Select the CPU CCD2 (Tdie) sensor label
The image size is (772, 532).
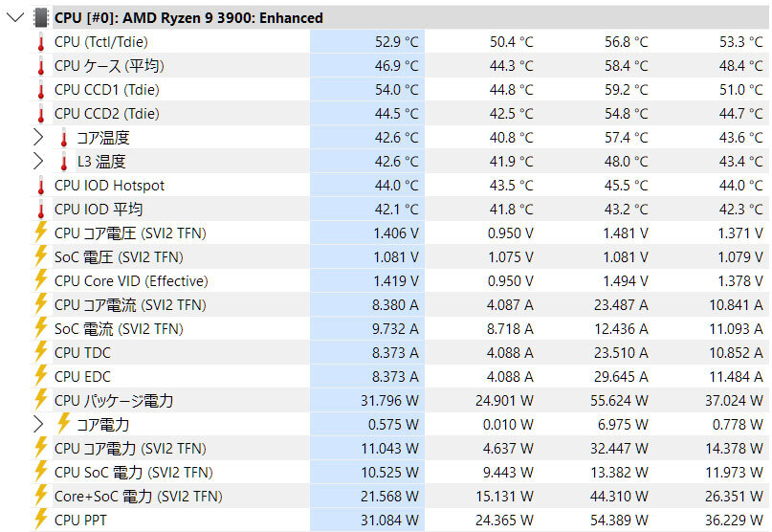[107, 113]
